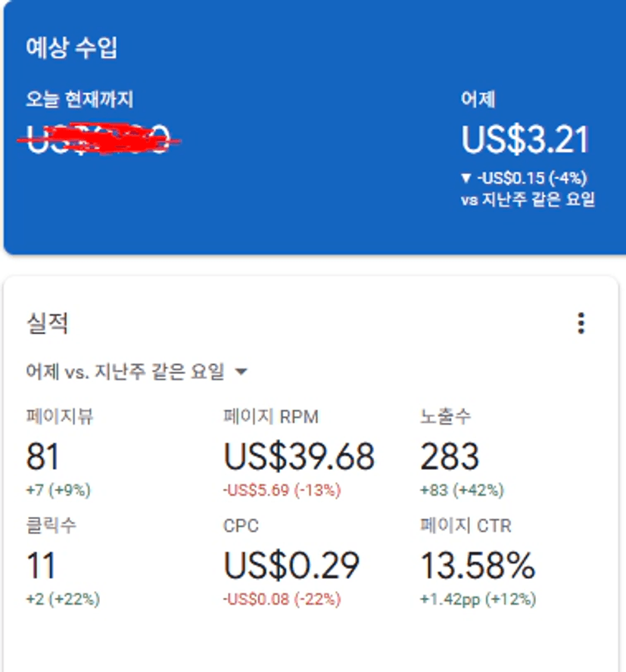
Task: Click the 페이지뷰 value 81
Action: pos(42,456)
